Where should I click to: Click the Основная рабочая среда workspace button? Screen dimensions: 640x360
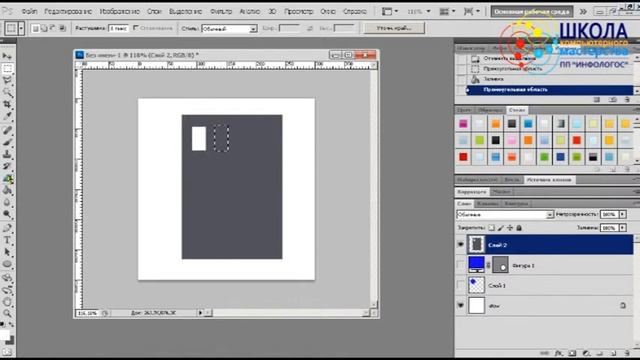tap(531, 11)
